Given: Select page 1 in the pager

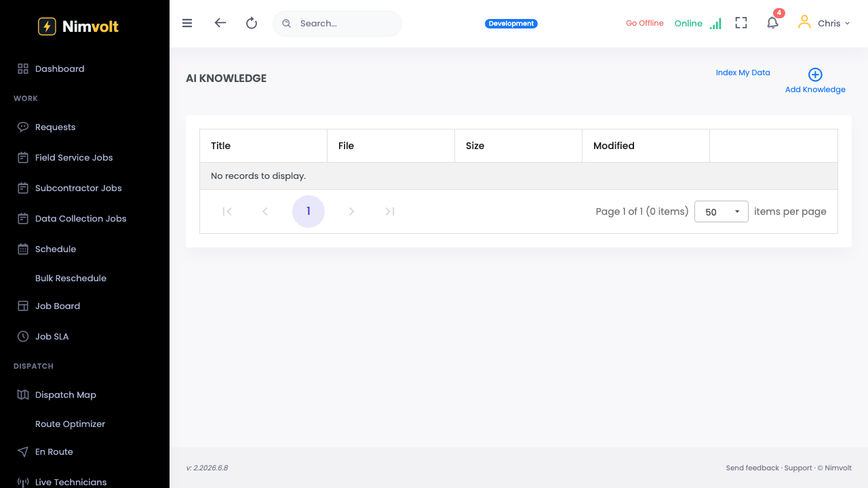Looking at the screenshot, I should click(x=309, y=211).
